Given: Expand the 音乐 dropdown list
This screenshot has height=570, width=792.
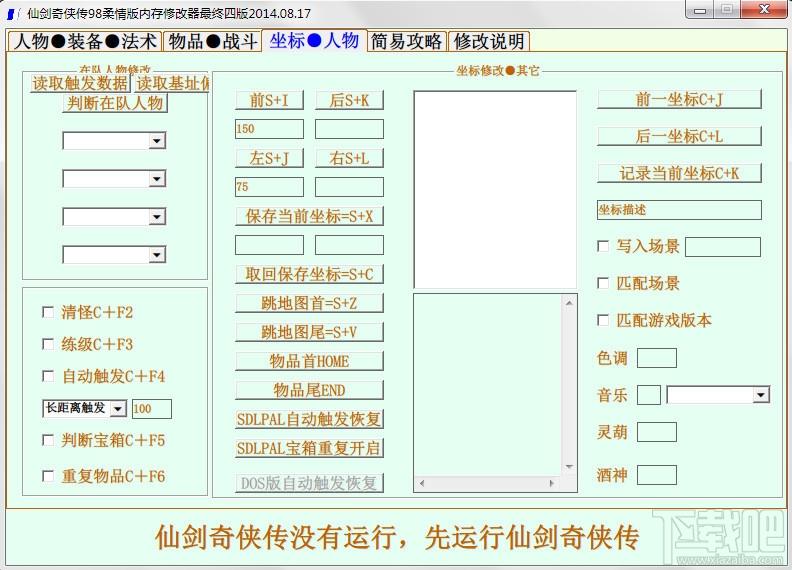Looking at the screenshot, I should point(761,395).
